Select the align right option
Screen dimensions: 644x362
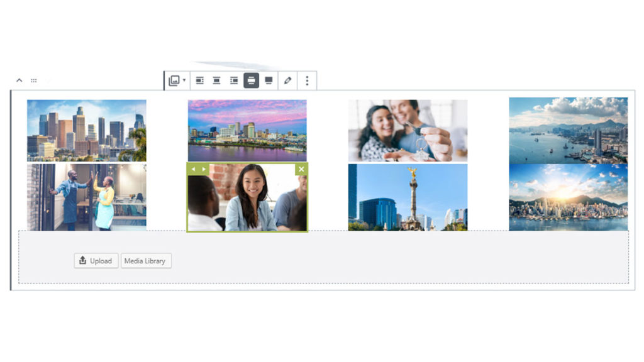[x=234, y=80]
